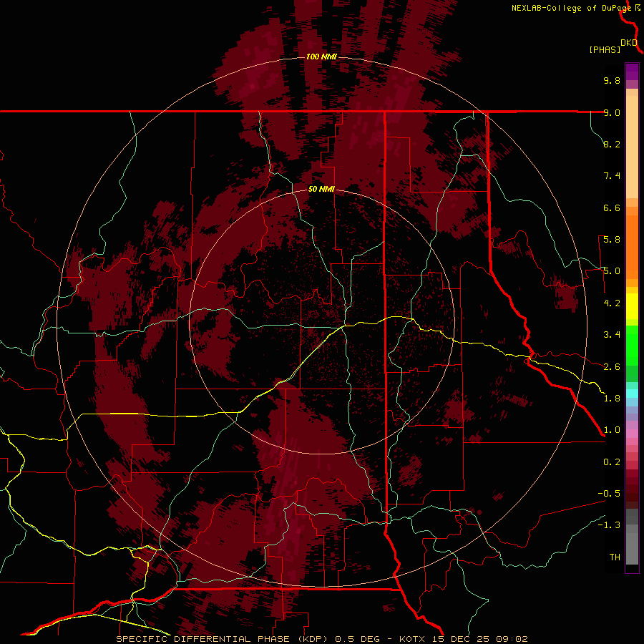Click the -0.5 scale value

coord(609,494)
